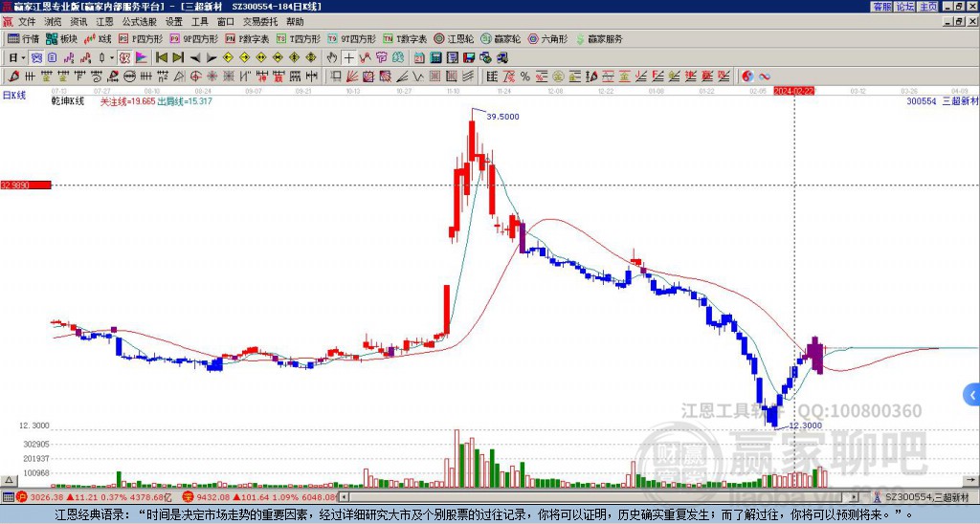The width and height of the screenshot is (980, 524).
Task: Click the 论坛 button in title bar
Action: (905, 7)
